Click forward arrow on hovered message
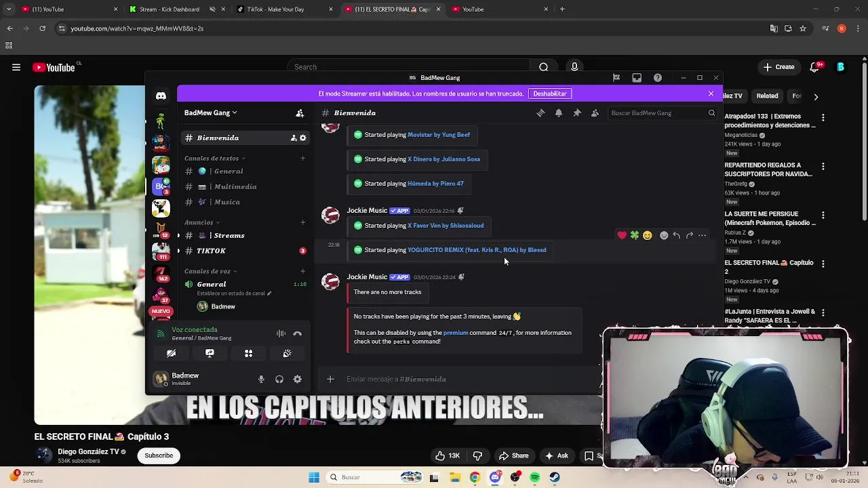This screenshot has height=488, width=868. point(689,235)
